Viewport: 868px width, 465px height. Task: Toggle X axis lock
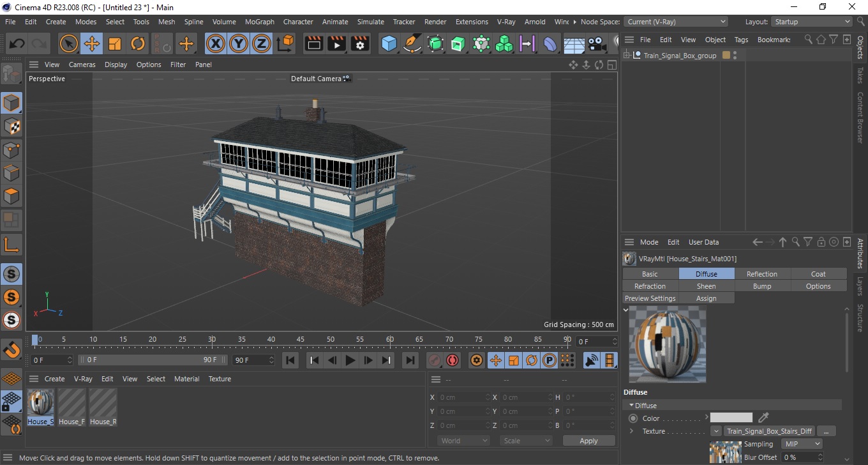pyautogui.click(x=216, y=44)
